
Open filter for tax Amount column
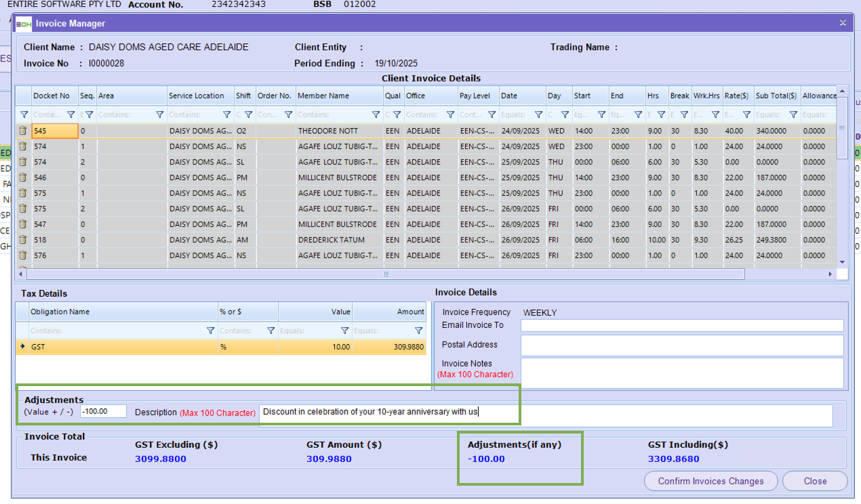(x=418, y=331)
